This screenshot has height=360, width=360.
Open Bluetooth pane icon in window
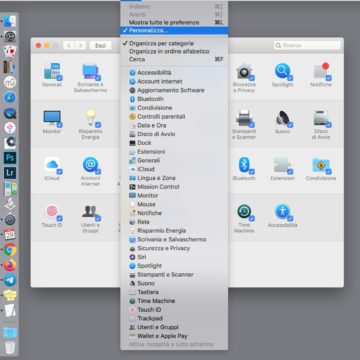tap(244, 165)
